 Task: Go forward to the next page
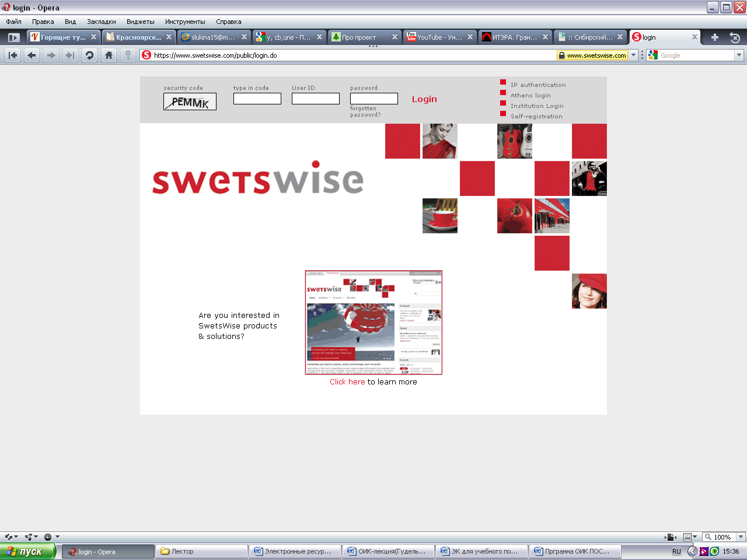click(51, 55)
